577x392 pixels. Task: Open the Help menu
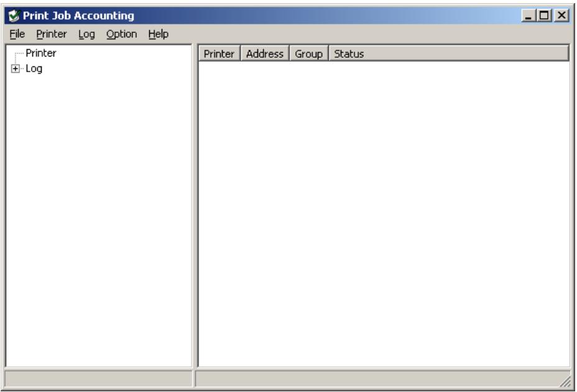coord(158,34)
